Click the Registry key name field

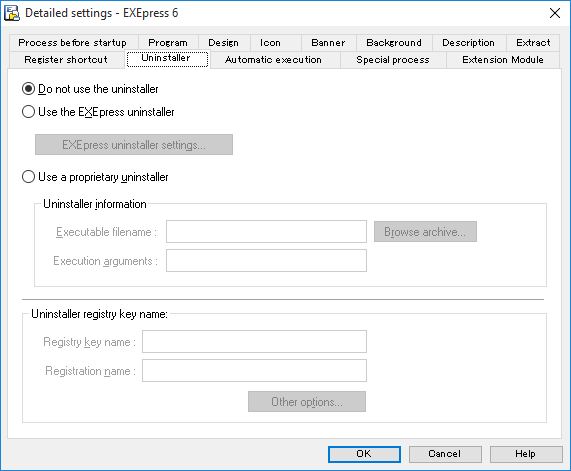click(254, 341)
